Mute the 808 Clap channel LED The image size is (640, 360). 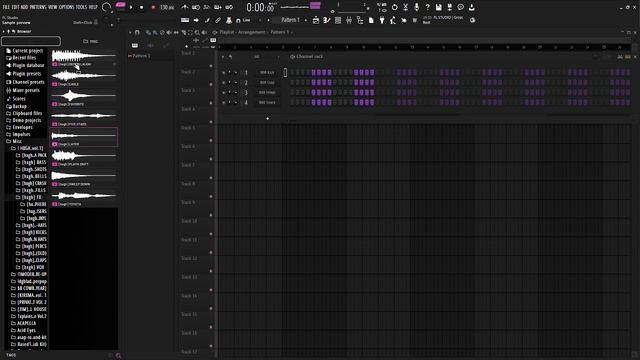(x=223, y=82)
